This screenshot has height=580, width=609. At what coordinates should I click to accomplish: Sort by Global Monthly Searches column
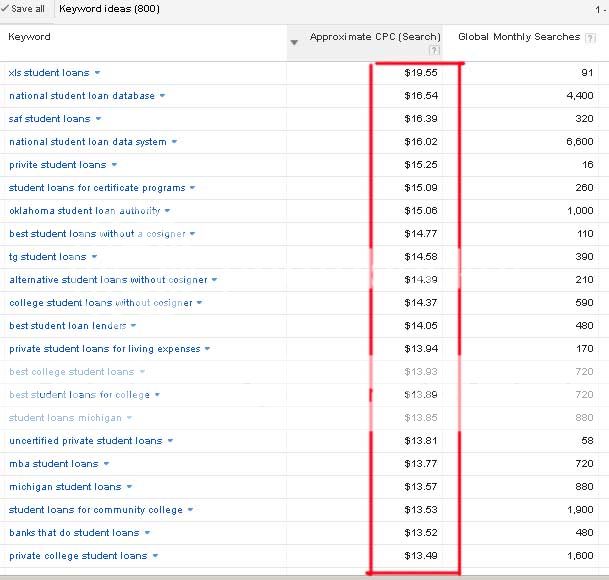(x=518, y=37)
